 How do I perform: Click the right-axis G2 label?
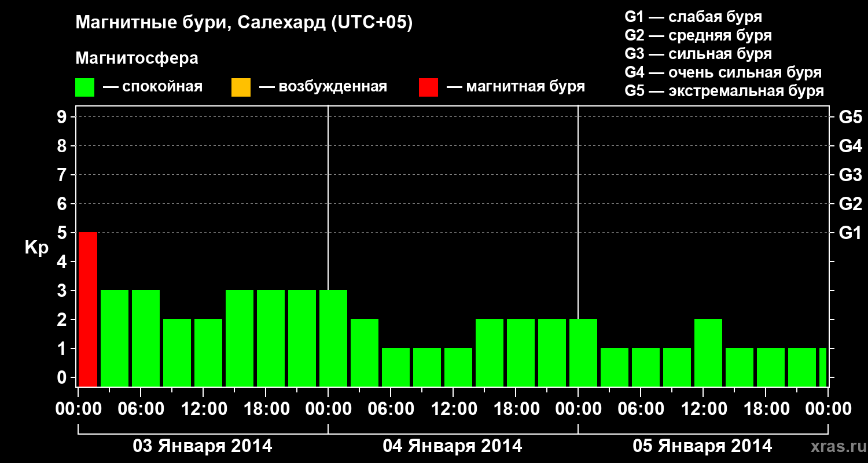(x=850, y=204)
